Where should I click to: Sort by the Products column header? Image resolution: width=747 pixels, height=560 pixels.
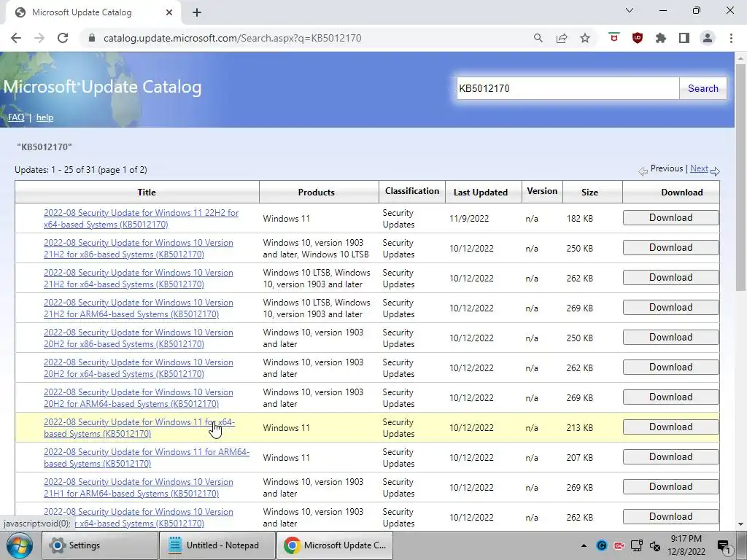click(x=317, y=192)
